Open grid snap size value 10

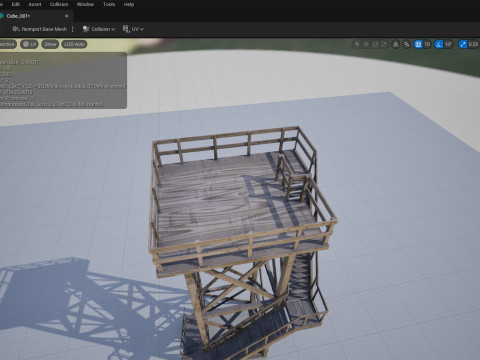click(427, 44)
